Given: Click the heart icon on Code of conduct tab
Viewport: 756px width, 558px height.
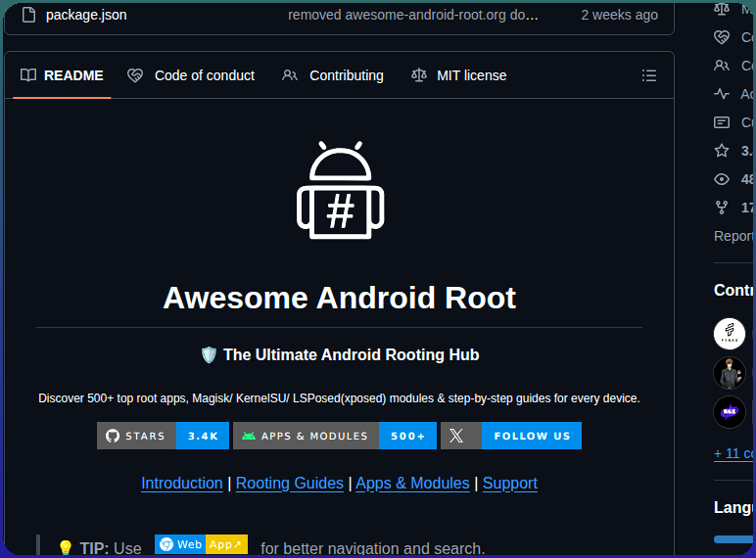Looking at the screenshot, I should (x=135, y=75).
